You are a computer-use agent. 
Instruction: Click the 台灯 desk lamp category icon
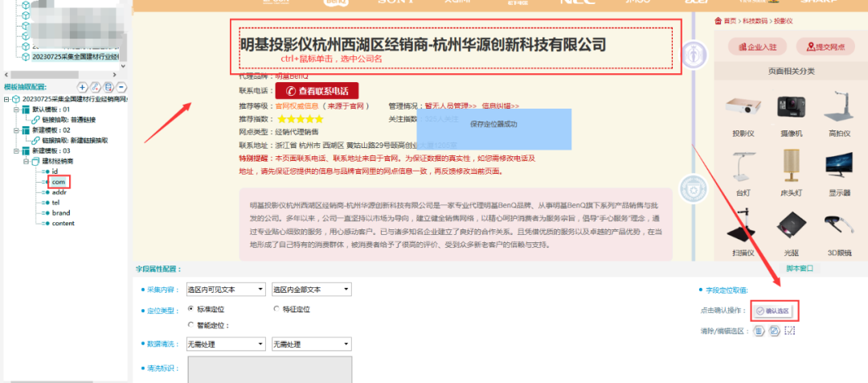[743, 165]
